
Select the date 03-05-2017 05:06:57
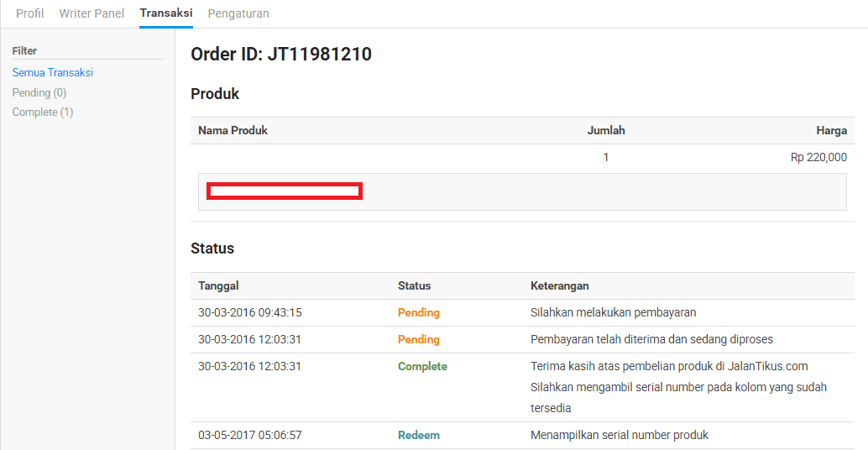click(x=250, y=435)
